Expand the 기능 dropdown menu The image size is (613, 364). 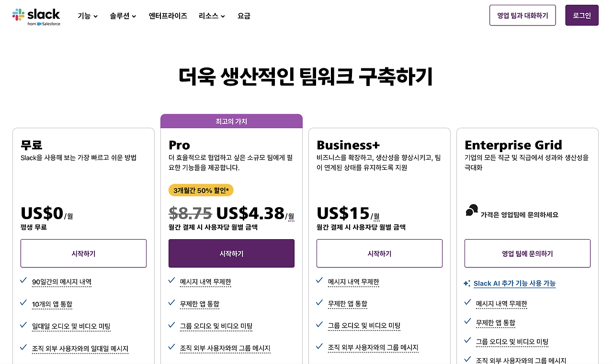point(87,16)
